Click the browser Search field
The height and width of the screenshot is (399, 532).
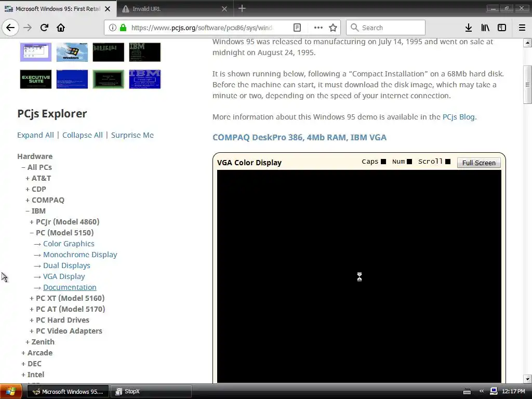click(x=385, y=28)
